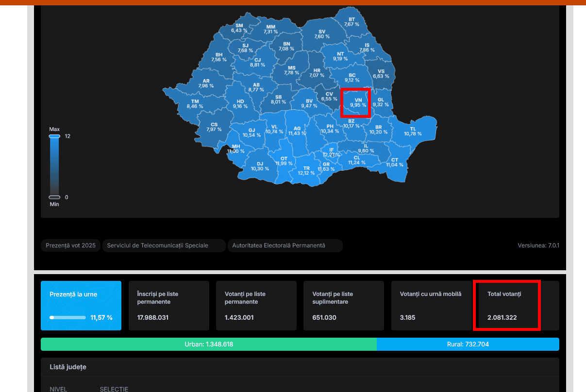
Task: Click the blue Rural bar segment
Action: point(468,344)
